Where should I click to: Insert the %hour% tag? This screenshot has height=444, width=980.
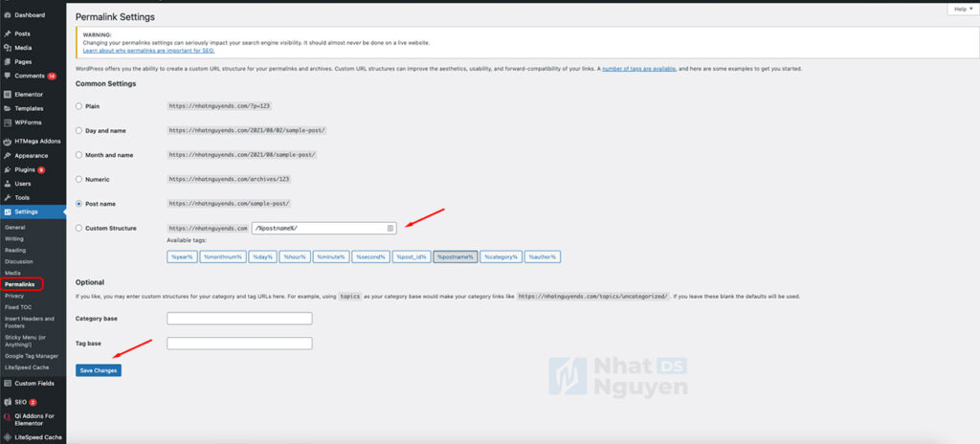click(x=295, y=257)
